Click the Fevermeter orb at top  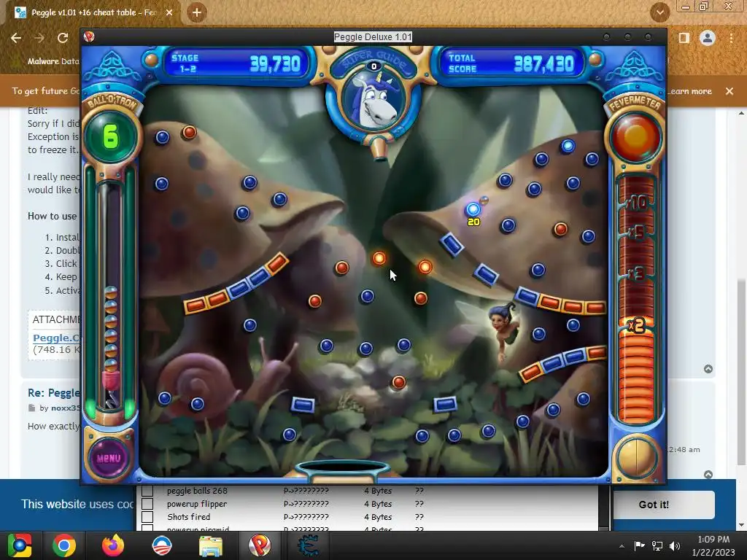pyautogui.click(x=635, y=138)
